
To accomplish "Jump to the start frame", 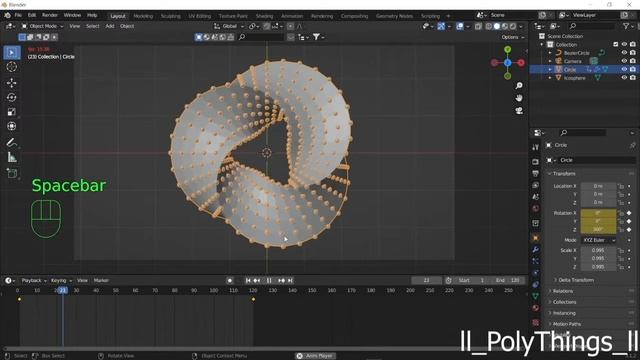I will (x=248, y=280).
